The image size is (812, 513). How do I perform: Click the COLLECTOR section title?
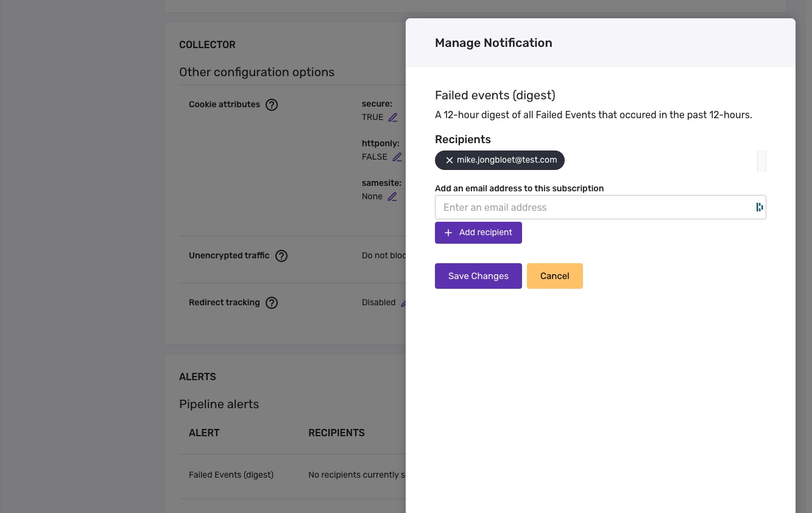coord(207,45)
